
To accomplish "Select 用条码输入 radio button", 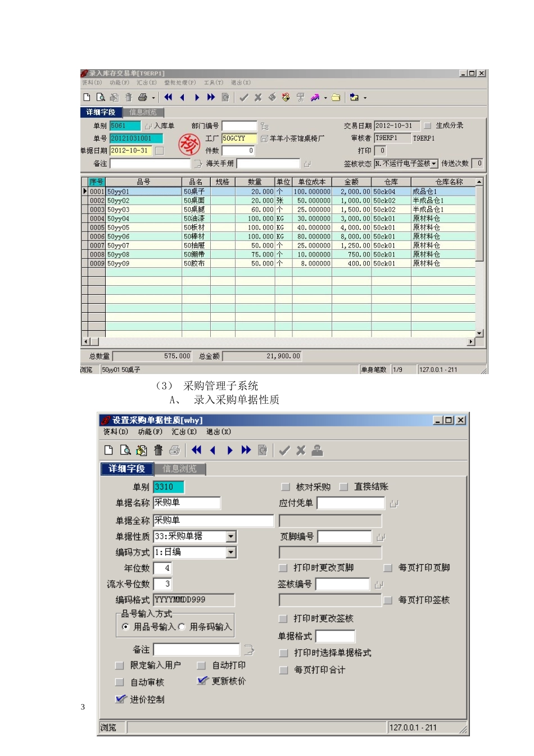I will pos(182,627).
